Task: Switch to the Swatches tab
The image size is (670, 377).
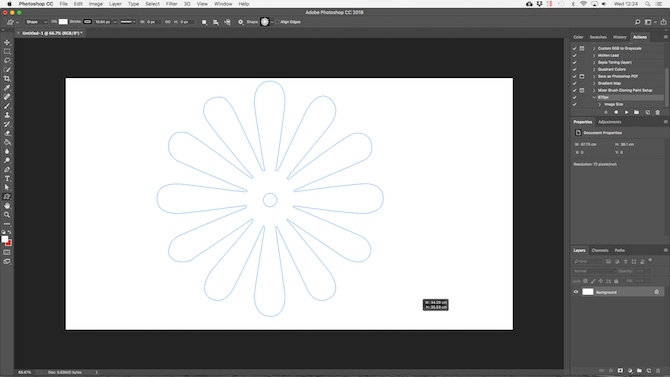Action: pyautogui.click(x=598, y=37)
